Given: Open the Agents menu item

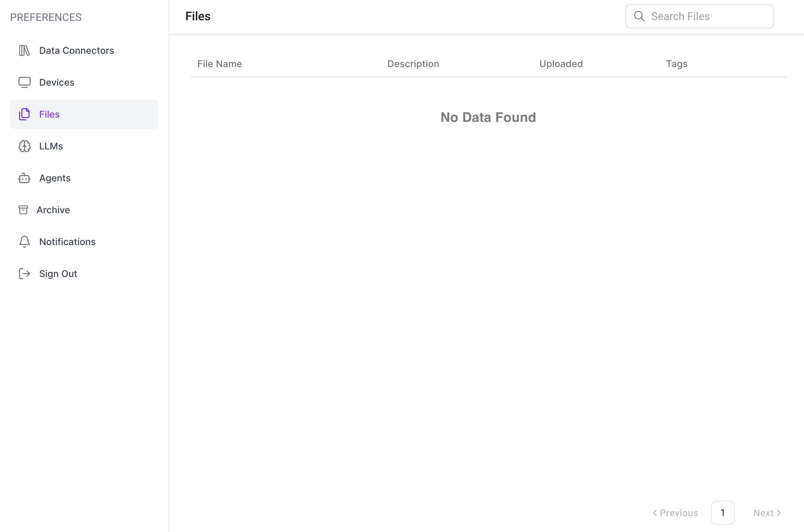Looking at the screenshot, I should pyautogui.click(x=54, y=178).
